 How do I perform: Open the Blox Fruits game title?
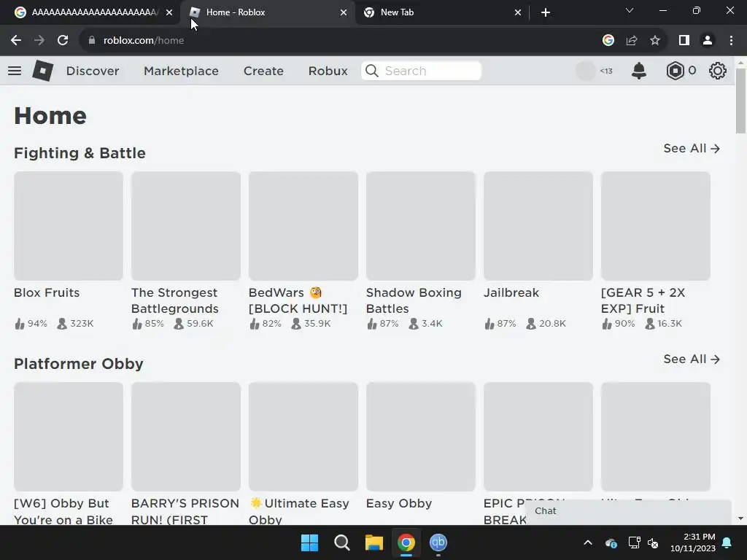pyautogui.click(x=47, y=293)
